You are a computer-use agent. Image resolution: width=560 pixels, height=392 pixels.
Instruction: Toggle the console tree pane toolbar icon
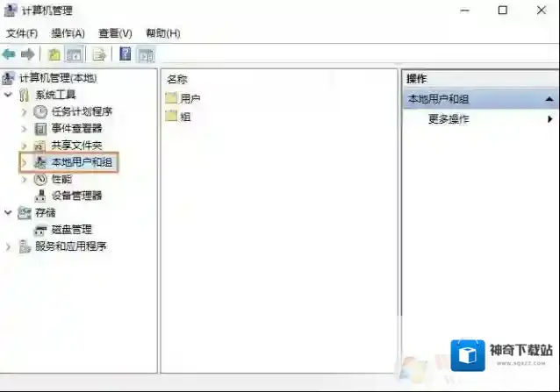tap(75, 54)
